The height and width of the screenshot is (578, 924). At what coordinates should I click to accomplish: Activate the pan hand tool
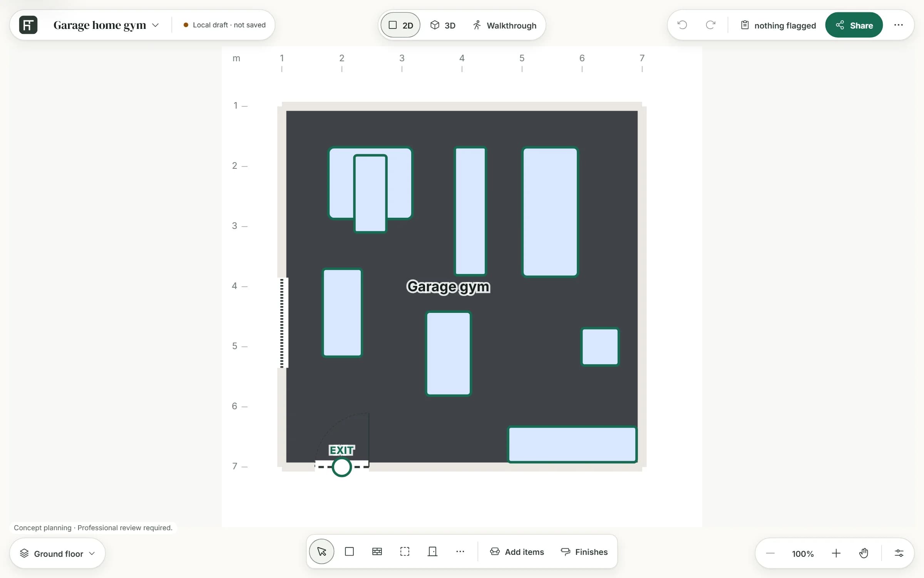(864, 553)
